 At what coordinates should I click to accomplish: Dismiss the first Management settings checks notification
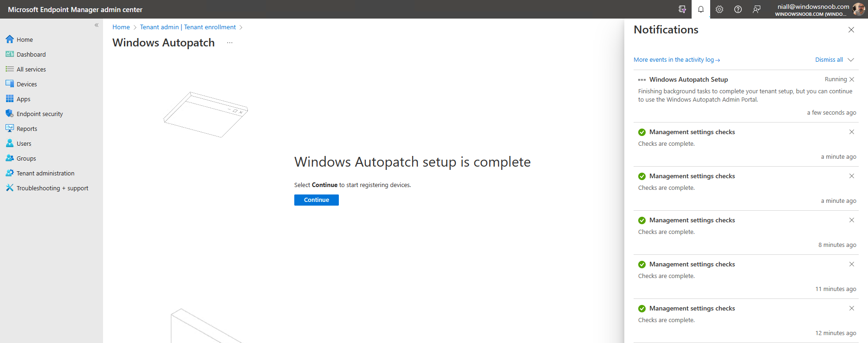[x=852, y=132]
